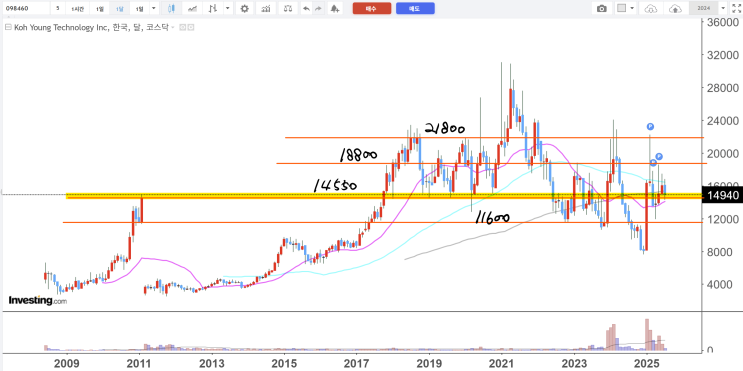This screenshot has height=371, width=743.
Task: Click the chart layout square icon
Action: 622,8
